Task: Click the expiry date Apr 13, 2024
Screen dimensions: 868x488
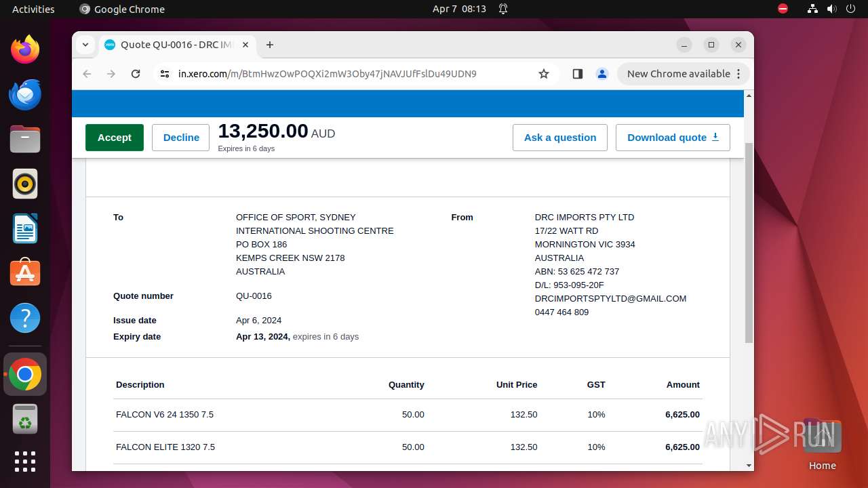Action: [262, 337]
